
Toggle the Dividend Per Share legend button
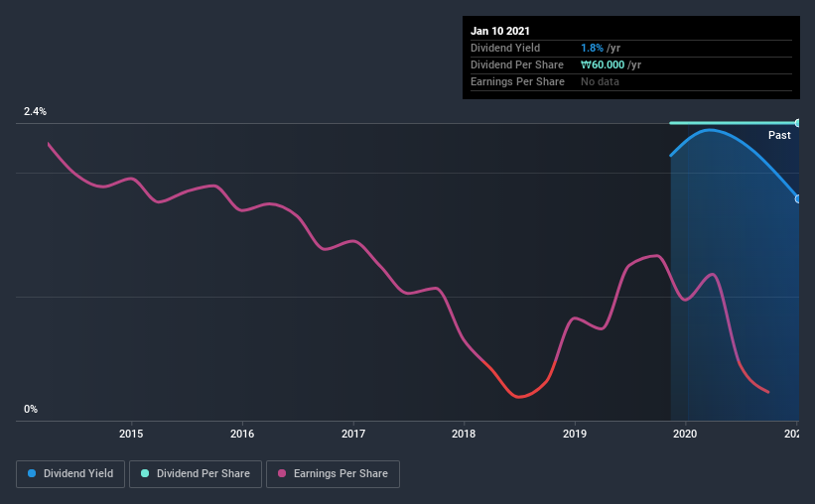[x=196, y=474]
